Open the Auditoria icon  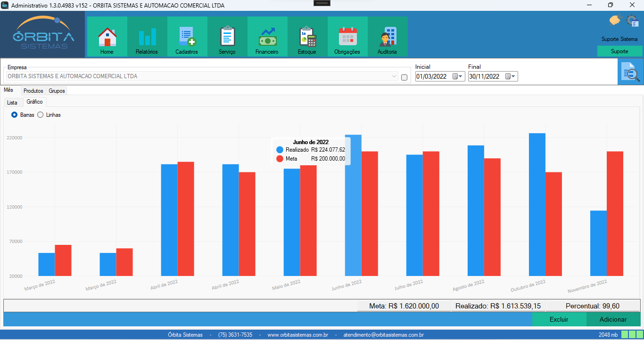[x=387, y=37]
